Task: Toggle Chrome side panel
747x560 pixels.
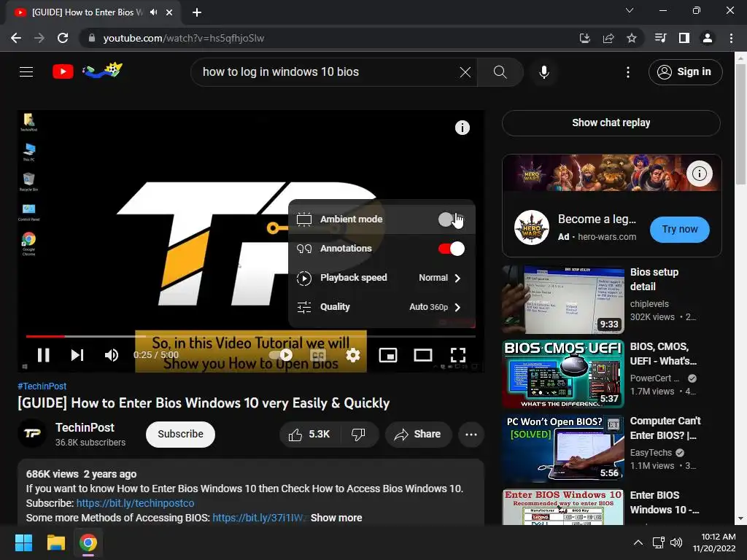Action: pos(684,38)
